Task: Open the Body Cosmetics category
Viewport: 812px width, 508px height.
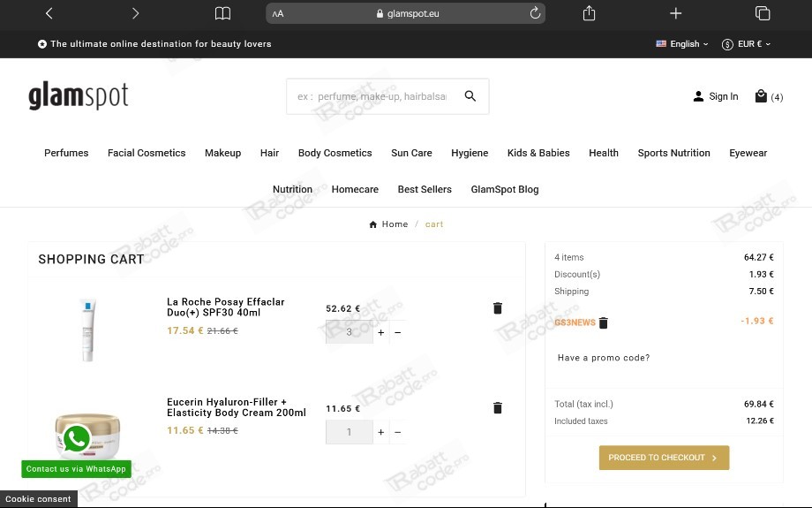Action: 335,153
